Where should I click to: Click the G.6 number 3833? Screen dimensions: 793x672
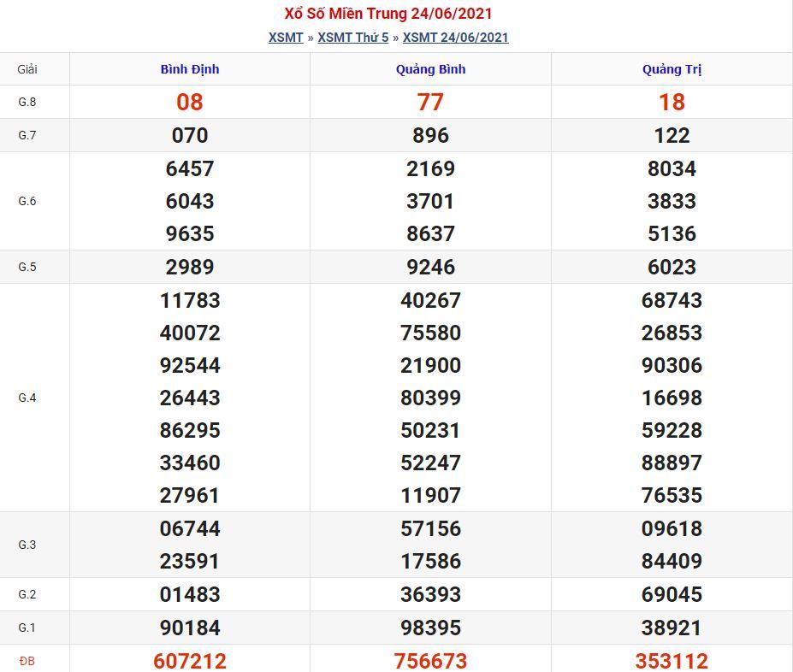(x=672, y=201)
